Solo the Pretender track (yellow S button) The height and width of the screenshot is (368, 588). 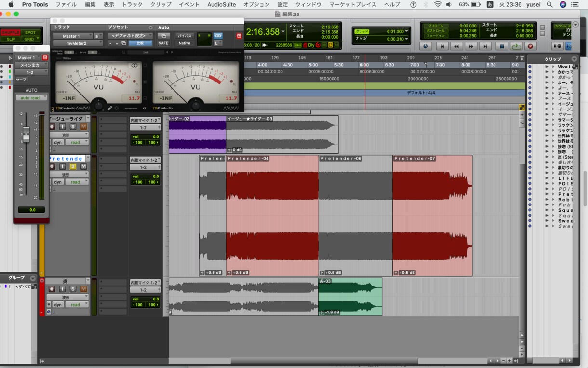tap(73, 166)
